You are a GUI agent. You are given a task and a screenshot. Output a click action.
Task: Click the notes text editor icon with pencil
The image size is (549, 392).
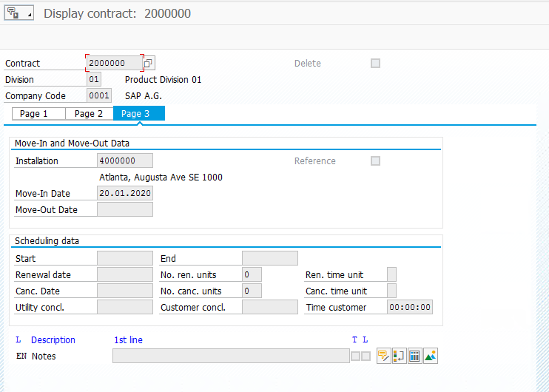tap(383, 356)
